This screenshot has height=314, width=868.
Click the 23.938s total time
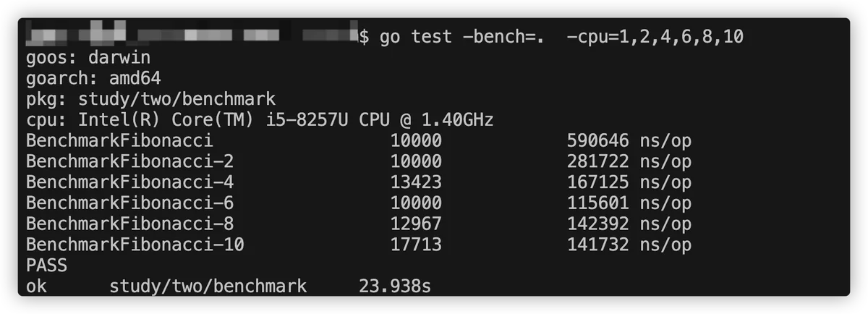(395, 287)
